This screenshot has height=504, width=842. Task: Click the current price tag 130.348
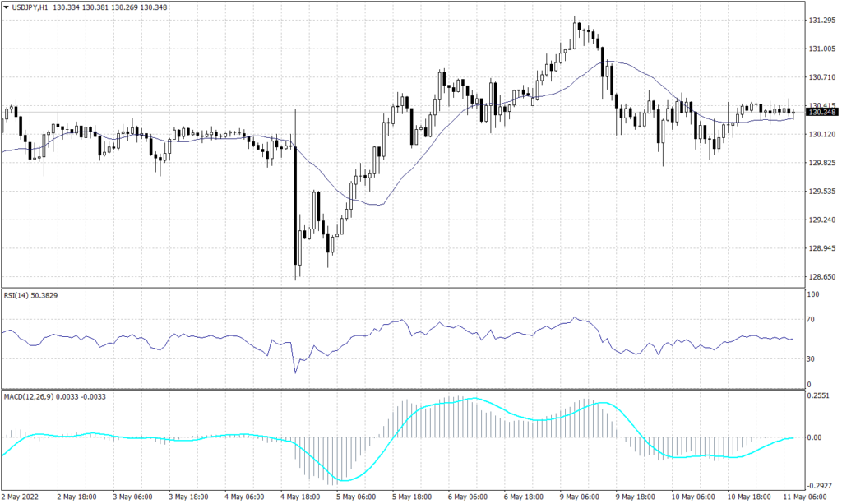point(822,113)
